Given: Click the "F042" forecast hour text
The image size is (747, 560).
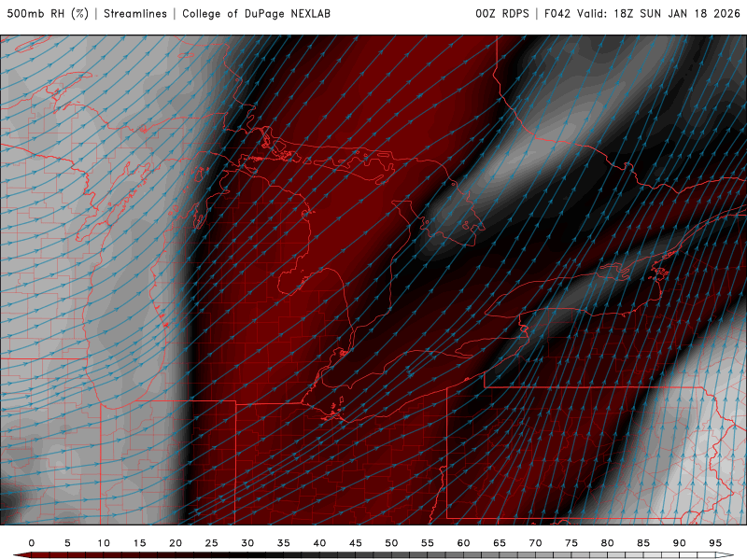Looking at the screenshot, I should pyautogui.click(x=557, y=13).
